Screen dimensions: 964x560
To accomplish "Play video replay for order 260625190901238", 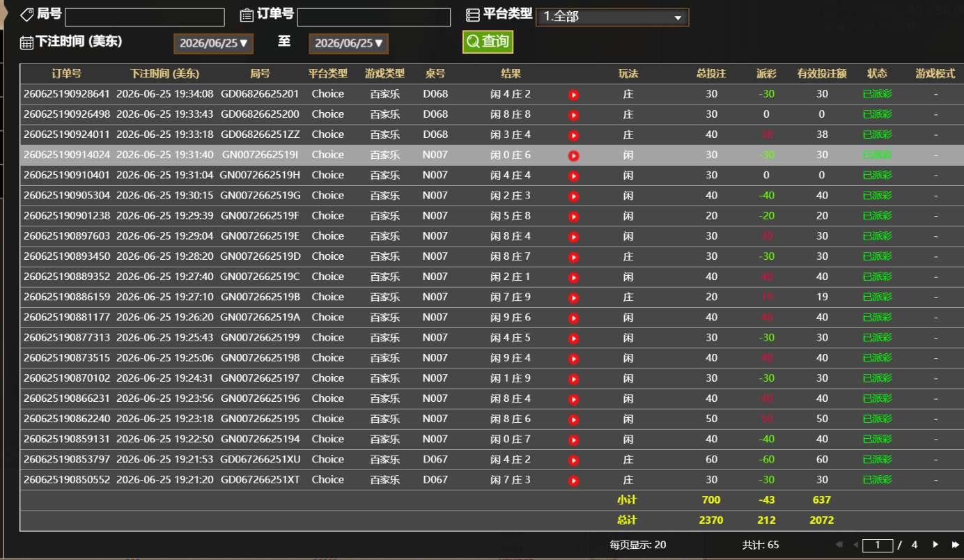I will click(x=574, y=217).
